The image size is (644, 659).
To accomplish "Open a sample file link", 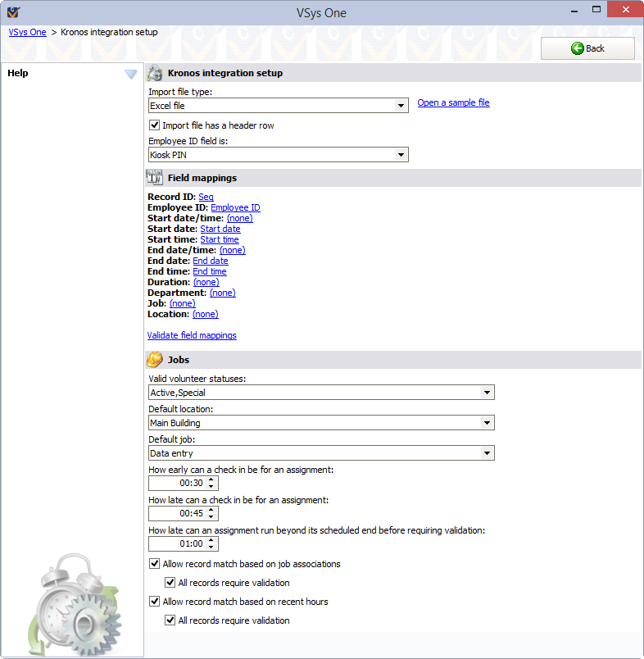I will click(x=453, y=102).
